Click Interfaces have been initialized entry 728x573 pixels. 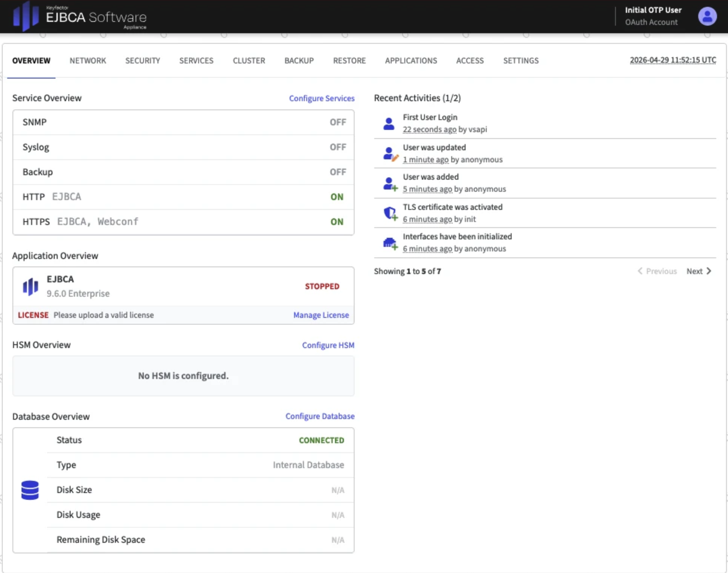[x=545, y=243]
